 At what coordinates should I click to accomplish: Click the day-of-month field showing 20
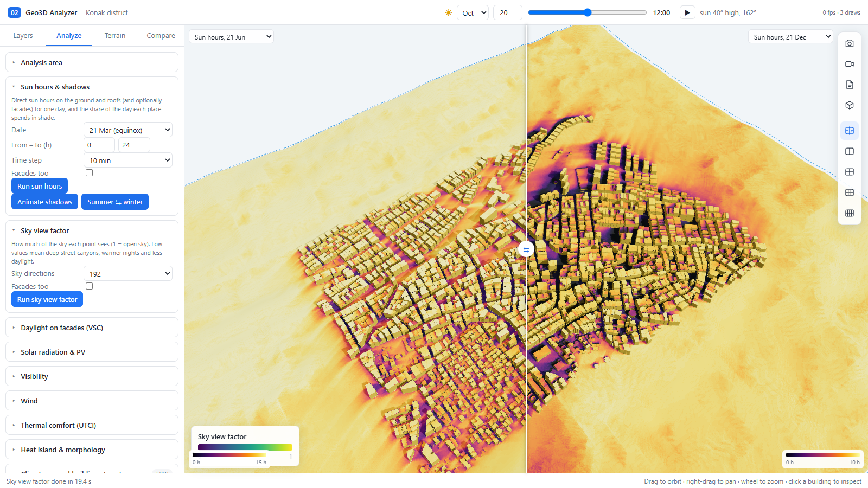coord(507,12)
